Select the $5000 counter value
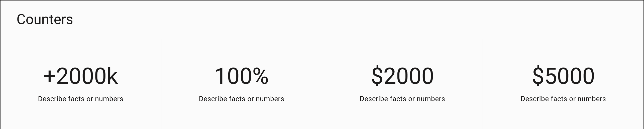Viewport: 644px width, 129px height. tap(563, 76)
